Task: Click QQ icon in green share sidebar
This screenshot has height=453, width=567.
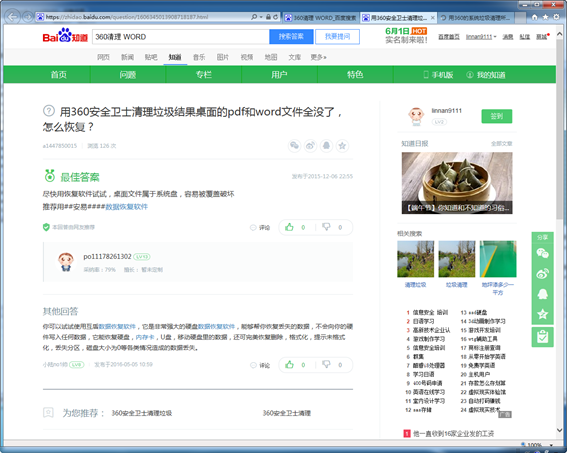Action: (542, 294)
